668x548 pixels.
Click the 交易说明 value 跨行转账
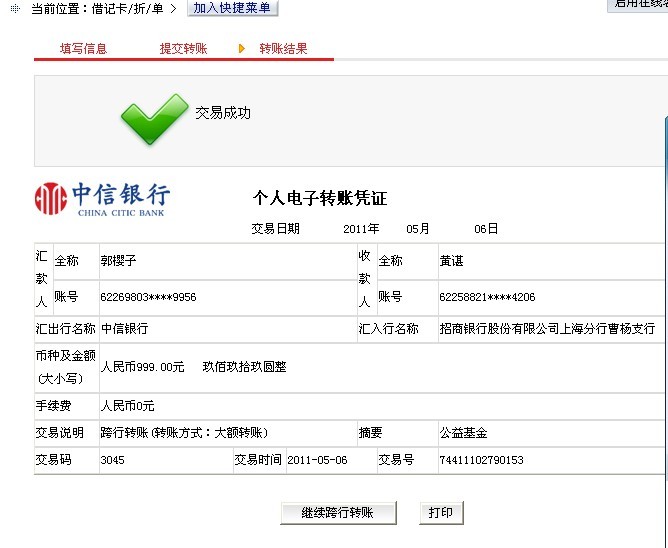(x=124, y=433)
